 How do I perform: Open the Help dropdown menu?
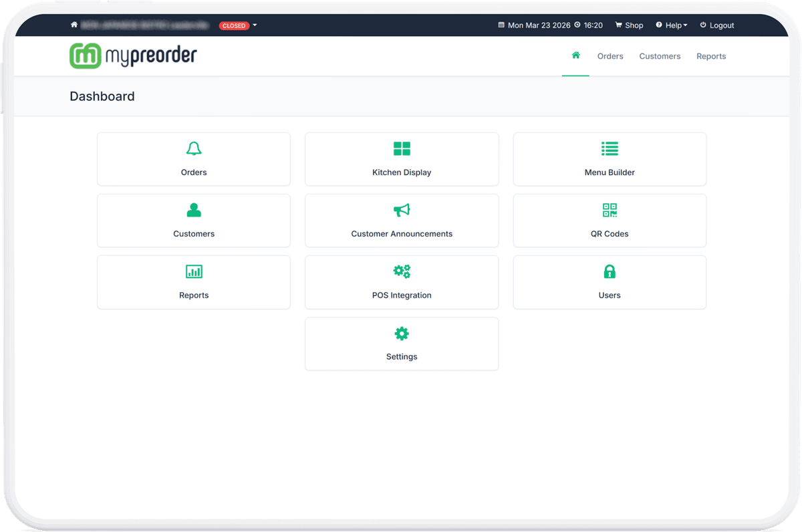click(x=671, y=25)
